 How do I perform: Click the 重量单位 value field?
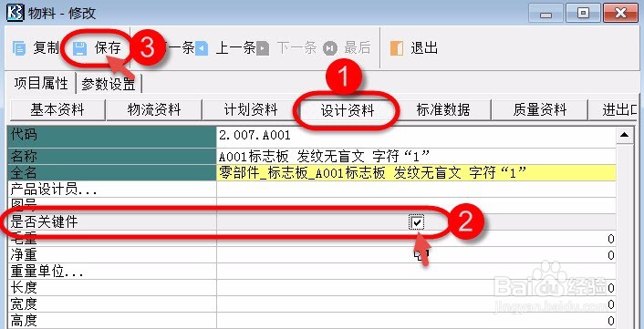click(416, 272)
